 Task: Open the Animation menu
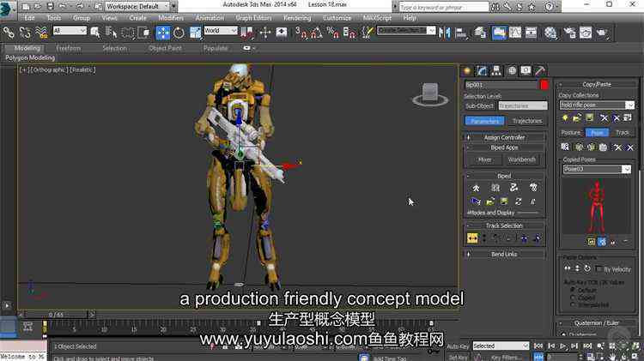pos(210,18)
